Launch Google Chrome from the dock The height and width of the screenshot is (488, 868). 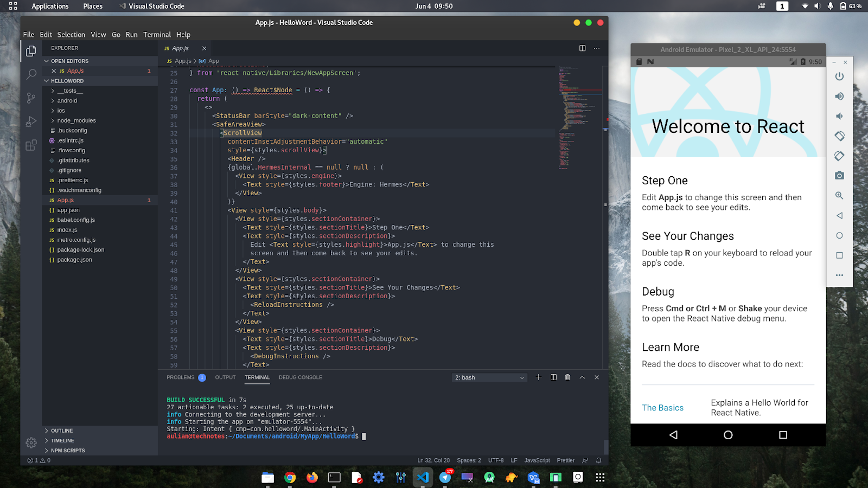click(x=290, y=477)
